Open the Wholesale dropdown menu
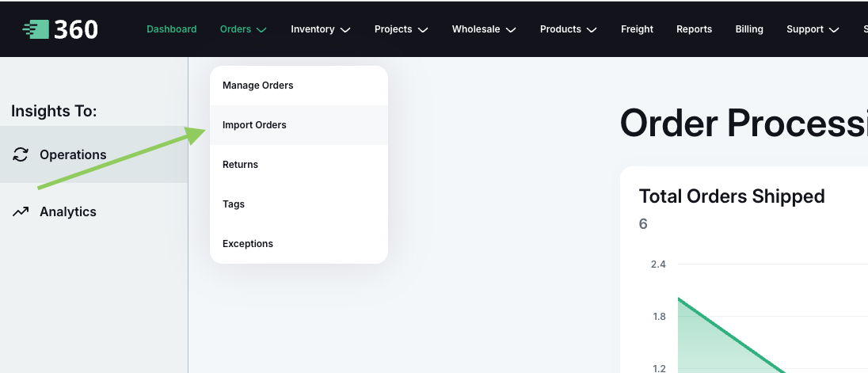Screen dimensions: 868x373 (483, 29)
